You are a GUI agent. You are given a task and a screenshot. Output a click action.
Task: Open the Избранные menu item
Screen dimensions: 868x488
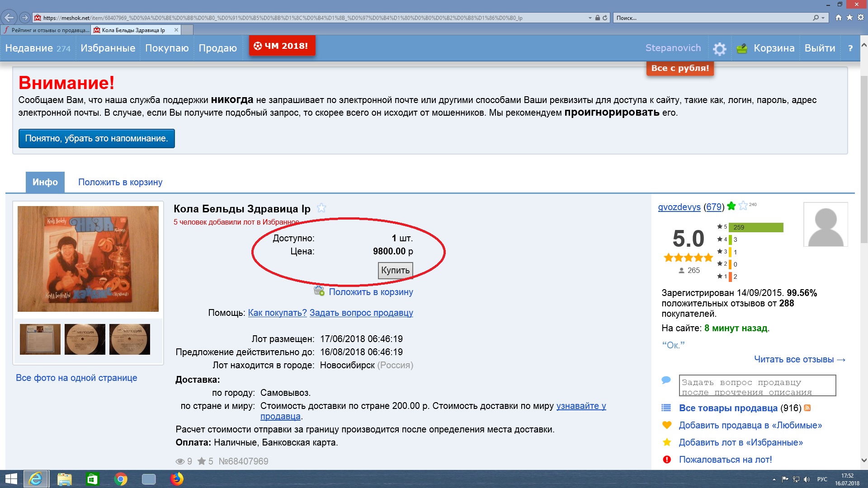pos(108,48)
